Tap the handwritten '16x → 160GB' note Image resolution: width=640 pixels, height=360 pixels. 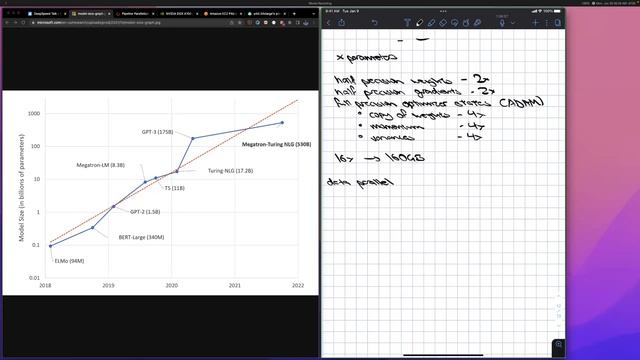pyautogui.click(x=380, y=158)
